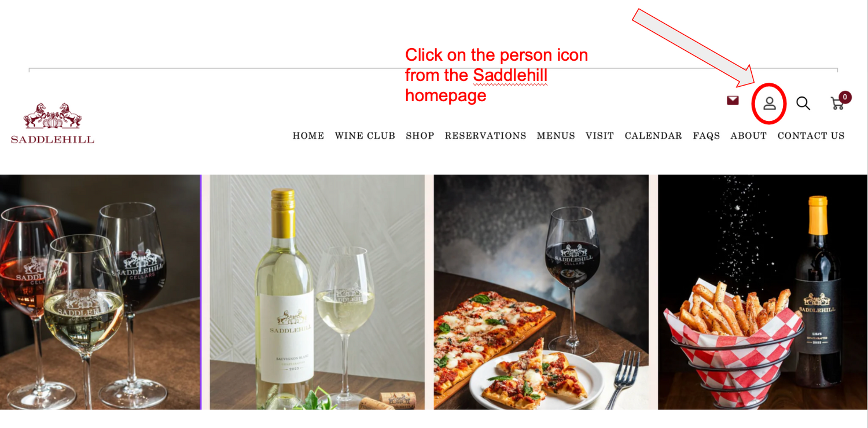Open the shopping cart icon

click(837, 104)
